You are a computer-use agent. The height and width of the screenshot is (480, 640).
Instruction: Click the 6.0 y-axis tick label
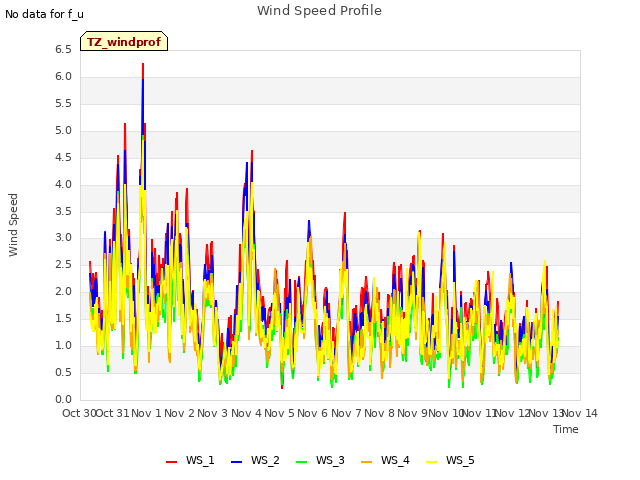63,76
